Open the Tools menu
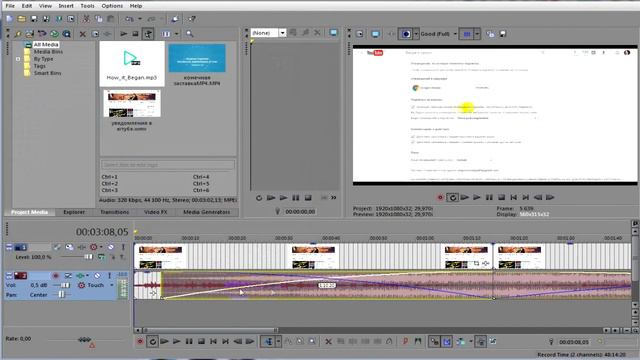Screen dimensions: 640x360 point(87,6)
